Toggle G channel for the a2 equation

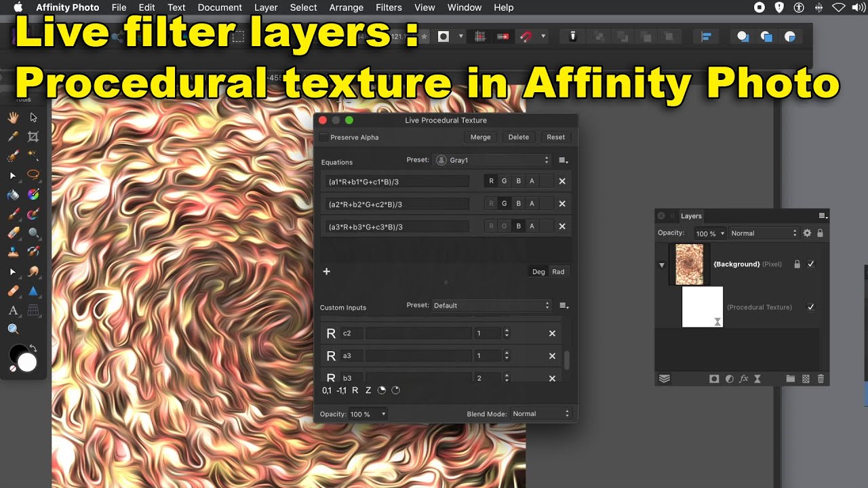[505, 203]
